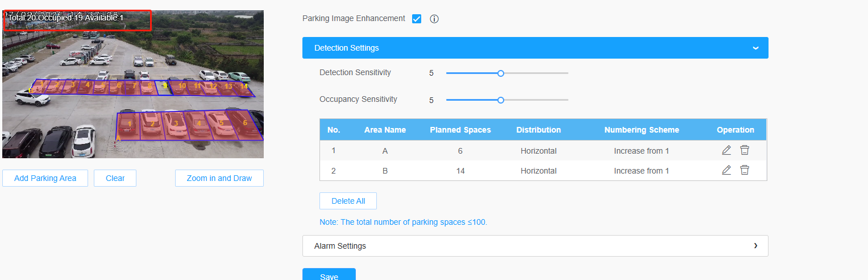The height and width of the screenshot is (280, 868).
Task: Click the Detection Sensitivity label
Action: point(355,73)
